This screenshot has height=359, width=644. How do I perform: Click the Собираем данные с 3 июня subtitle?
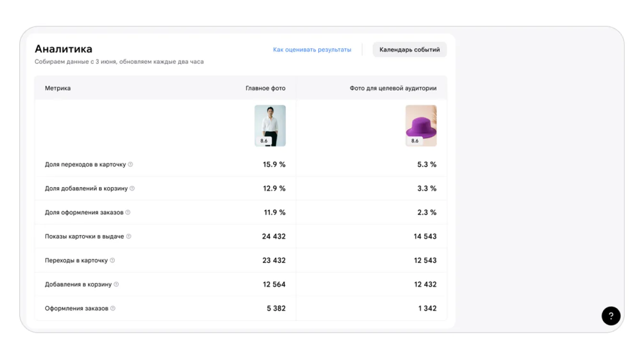(119, 62)
